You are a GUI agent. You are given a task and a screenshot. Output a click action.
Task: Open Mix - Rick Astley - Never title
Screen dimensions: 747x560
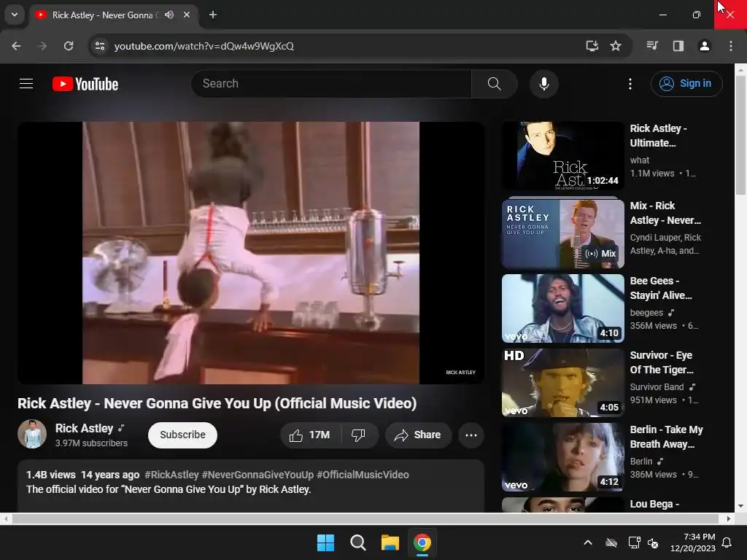(x=665, y=213)
